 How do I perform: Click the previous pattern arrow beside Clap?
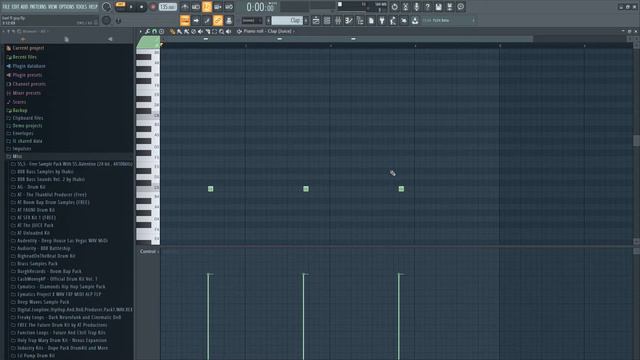click(x=269, y=20)
